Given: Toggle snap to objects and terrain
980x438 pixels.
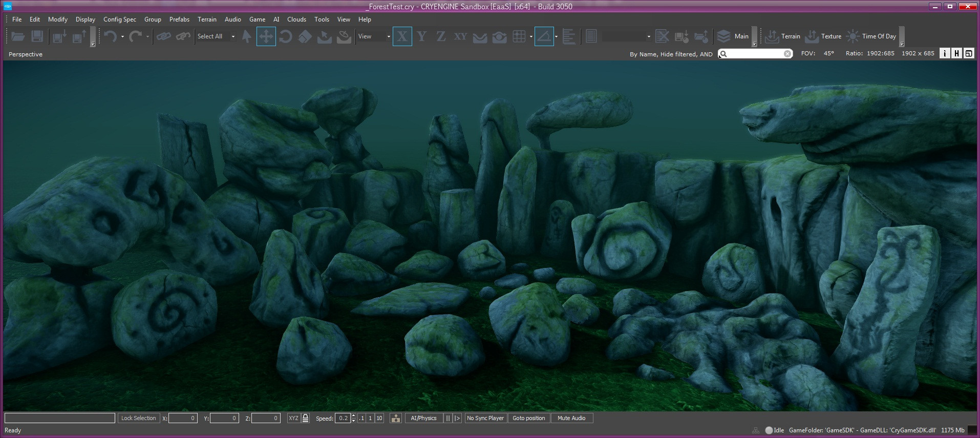Looking at the screenshot, I should tap(499, 36).
